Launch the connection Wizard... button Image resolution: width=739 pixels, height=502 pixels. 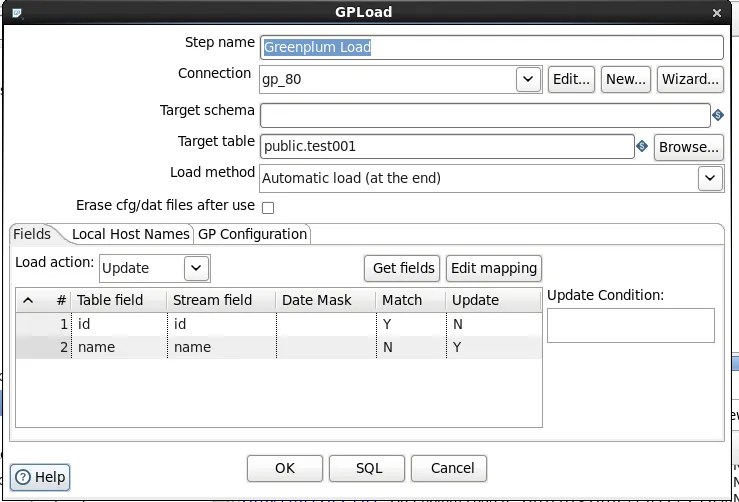point(690,79)
